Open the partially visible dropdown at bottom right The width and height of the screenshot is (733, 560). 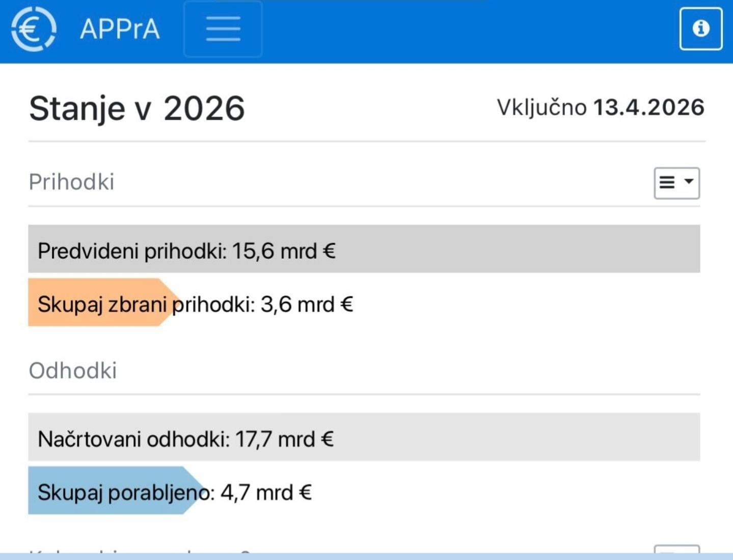[x=676, y=549]
